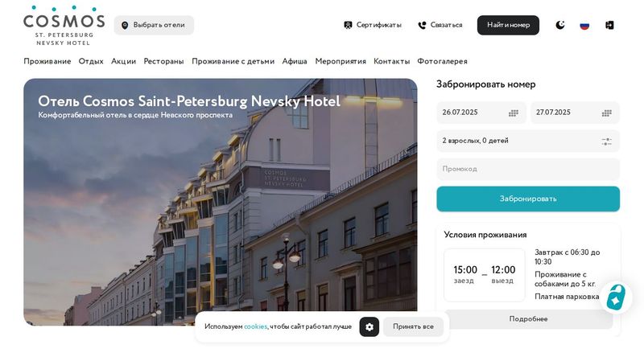Adjust guests count sliders icon

(607, 142)
